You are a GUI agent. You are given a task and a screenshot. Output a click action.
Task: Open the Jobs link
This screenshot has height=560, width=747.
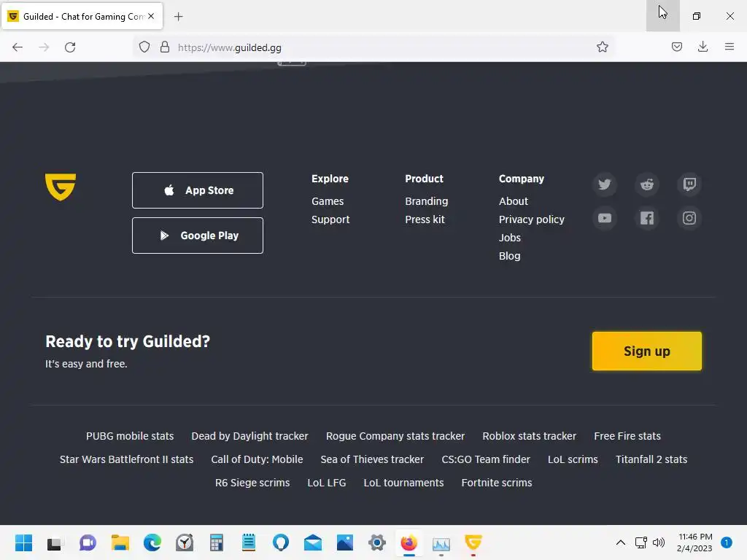(510, 238)
